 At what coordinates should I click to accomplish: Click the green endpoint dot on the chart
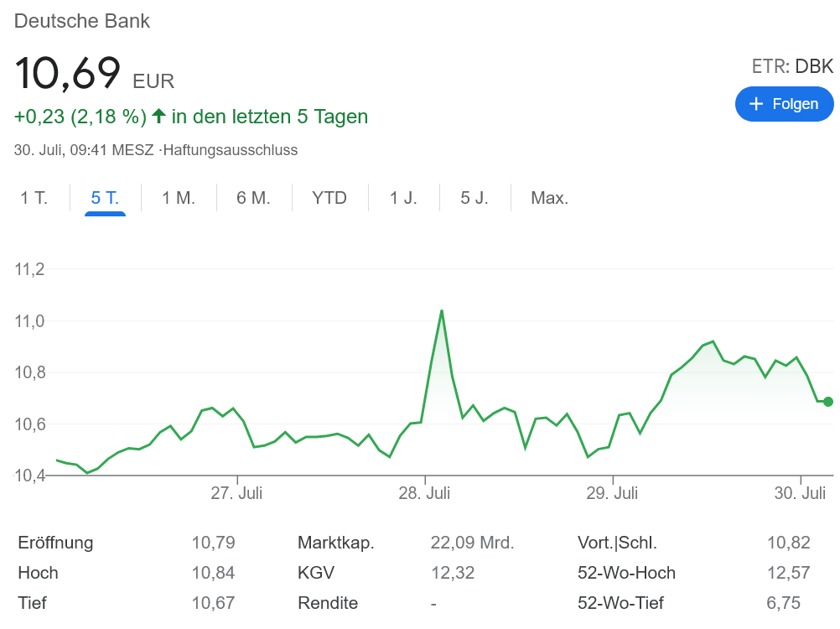click(x=828, y=402)
